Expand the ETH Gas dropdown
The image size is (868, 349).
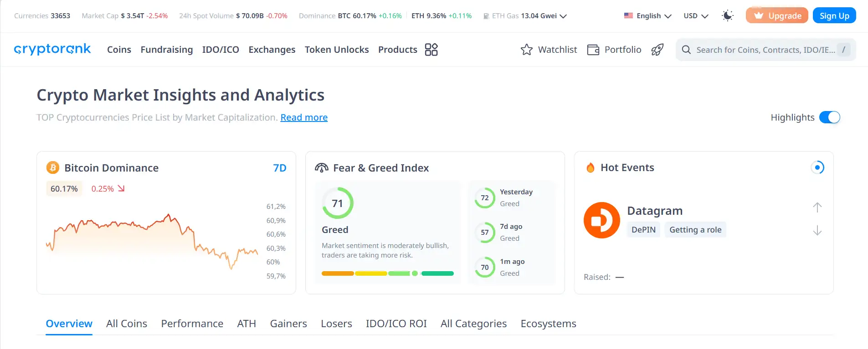(x=563, y=16)
